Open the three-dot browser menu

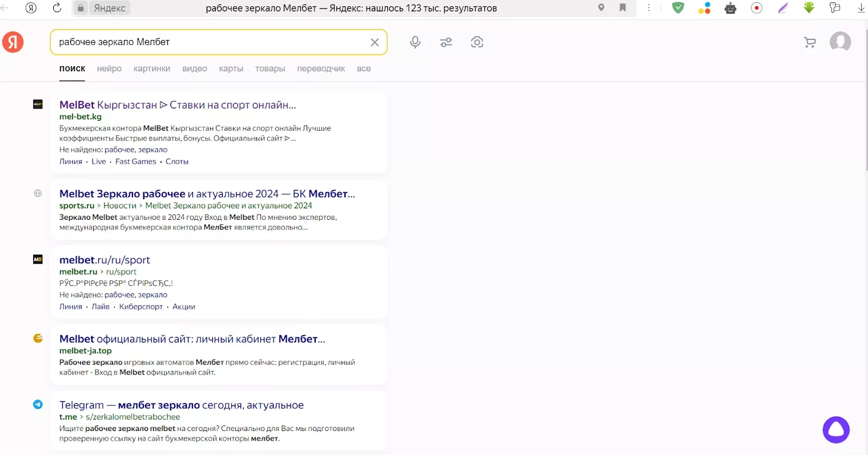pos(649,7)
